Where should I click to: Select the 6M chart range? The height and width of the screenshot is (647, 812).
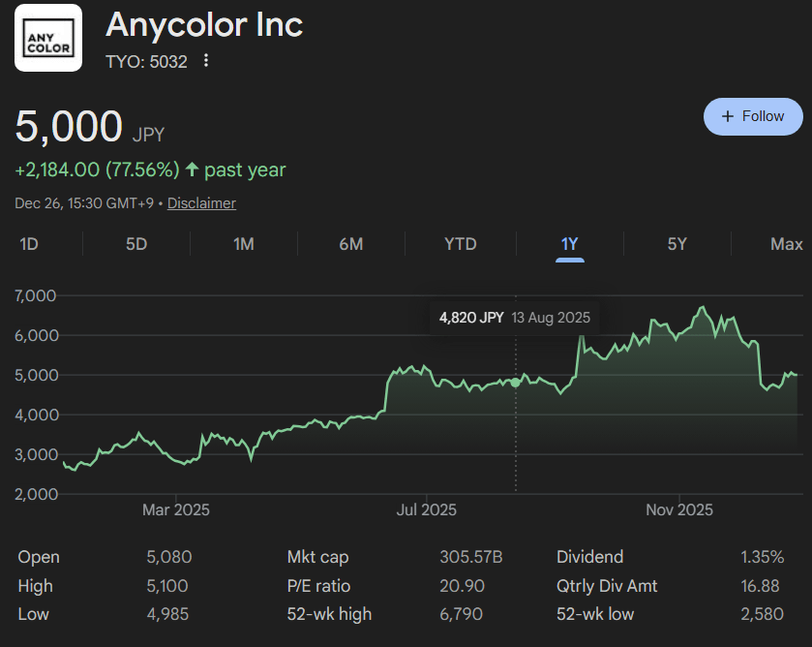pos(351,244)
